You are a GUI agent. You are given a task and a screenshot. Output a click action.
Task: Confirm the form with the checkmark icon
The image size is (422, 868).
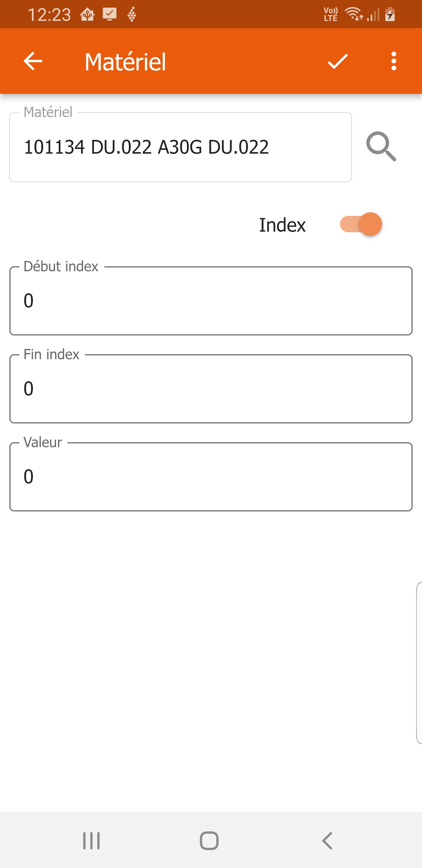[338, 61]
